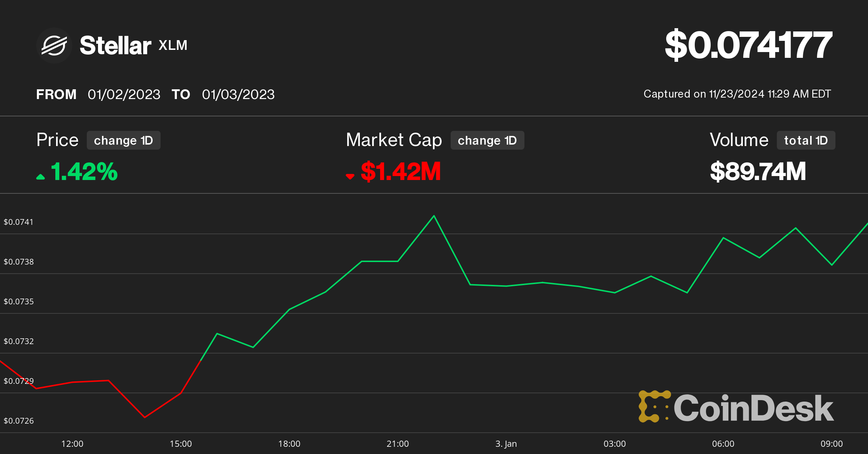This screenshot has height=454, width=868.
Task: Select the 'Stellar' coin name heading
Action: 115,46
